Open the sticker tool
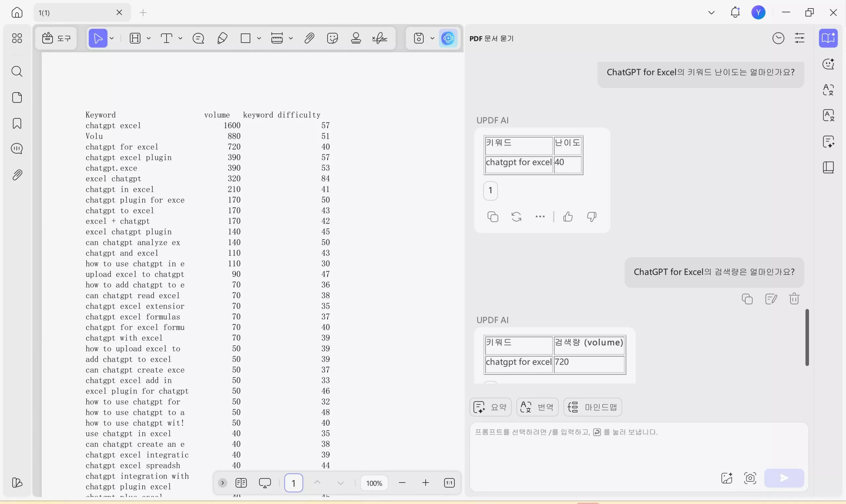Screen dimensions: 846x504 click(332, 38)
